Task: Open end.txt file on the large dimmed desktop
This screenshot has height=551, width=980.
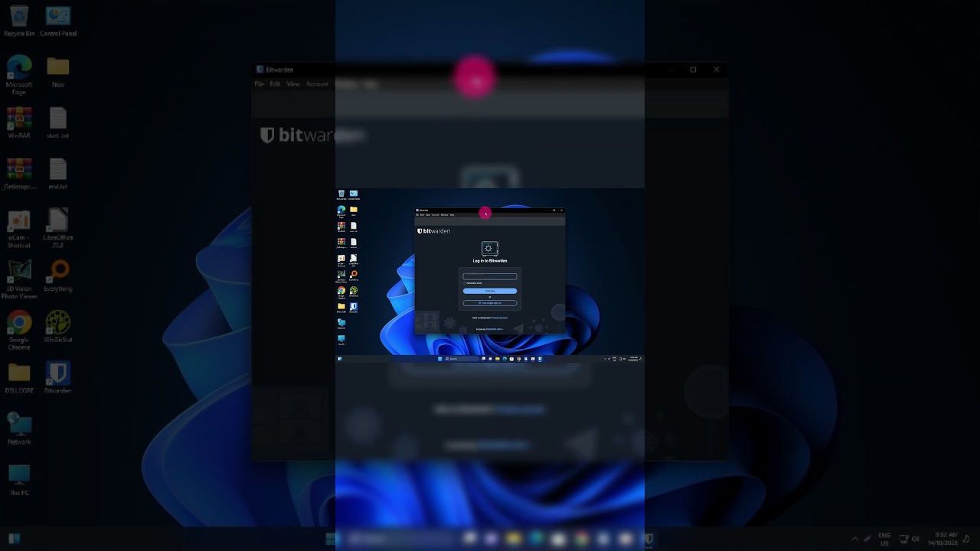Action: pyautogui.click(x=58, y=174)
